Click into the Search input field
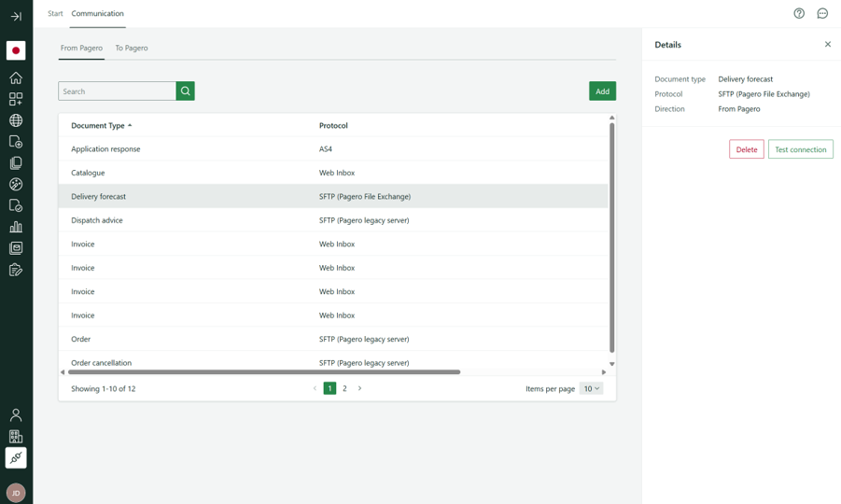The image size is (841, 504). tap(117, 91)
